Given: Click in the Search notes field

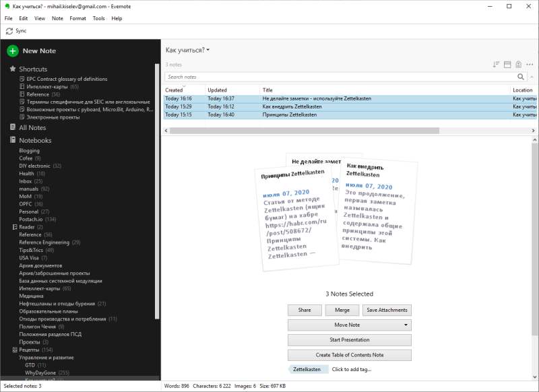Looking at the screenshot, I should 340,77.
